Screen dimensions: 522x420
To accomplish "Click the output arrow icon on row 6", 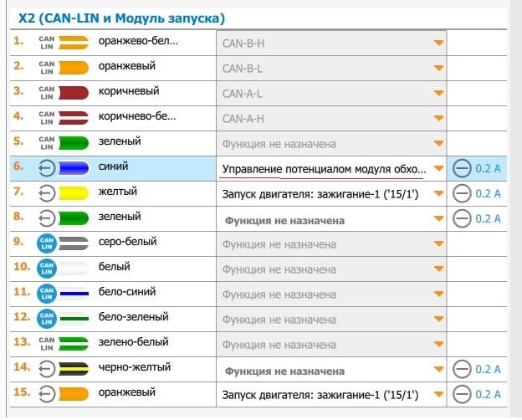I will [x=47, y=168].
